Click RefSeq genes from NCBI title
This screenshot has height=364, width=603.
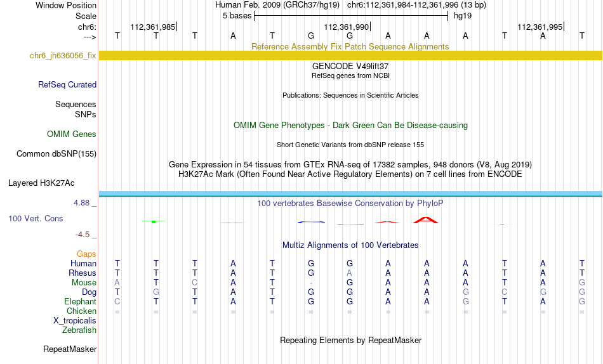pos(350,75)
